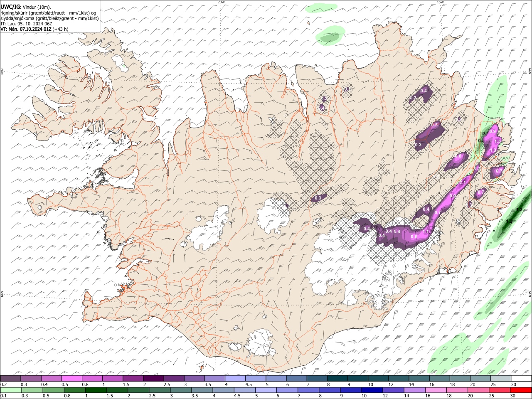Click the 'VT: Mán. 07.10.2024 01Z (+43 h)' line
Screen dimensions: 532x399
pyautogui.click(x=34, y=29)
